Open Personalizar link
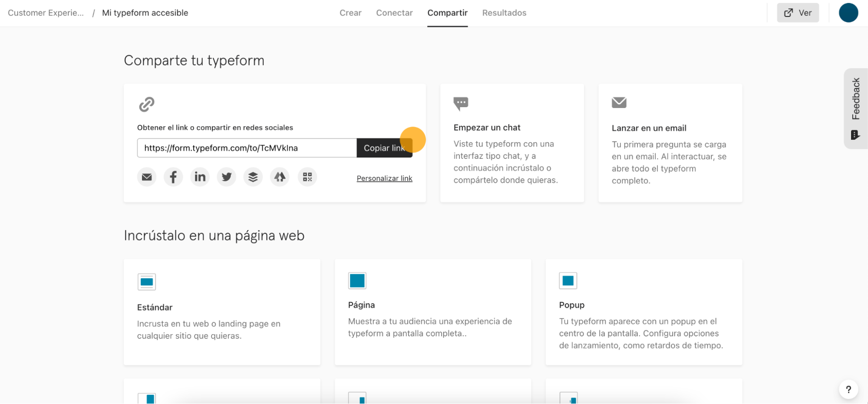 click(x=384, y=178)
